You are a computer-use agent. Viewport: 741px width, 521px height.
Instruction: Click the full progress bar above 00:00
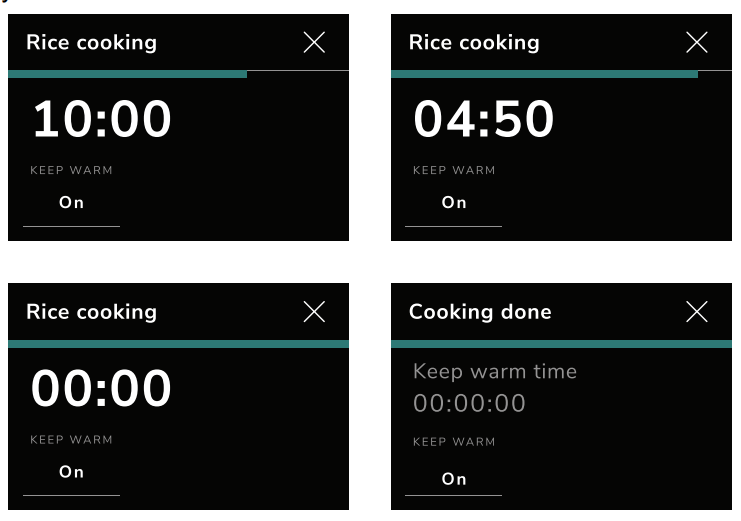pos(178,343)
